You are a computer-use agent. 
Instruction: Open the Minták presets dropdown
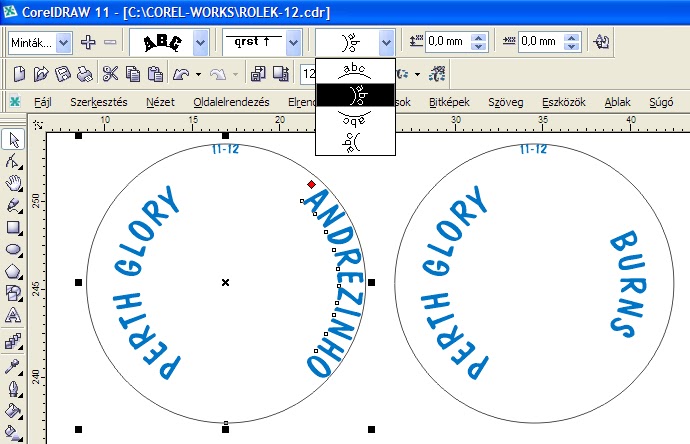[x=63, y=43]
